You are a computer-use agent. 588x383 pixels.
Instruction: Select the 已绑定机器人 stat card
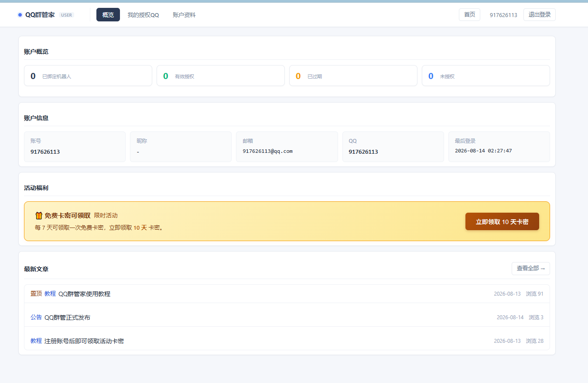88,76
